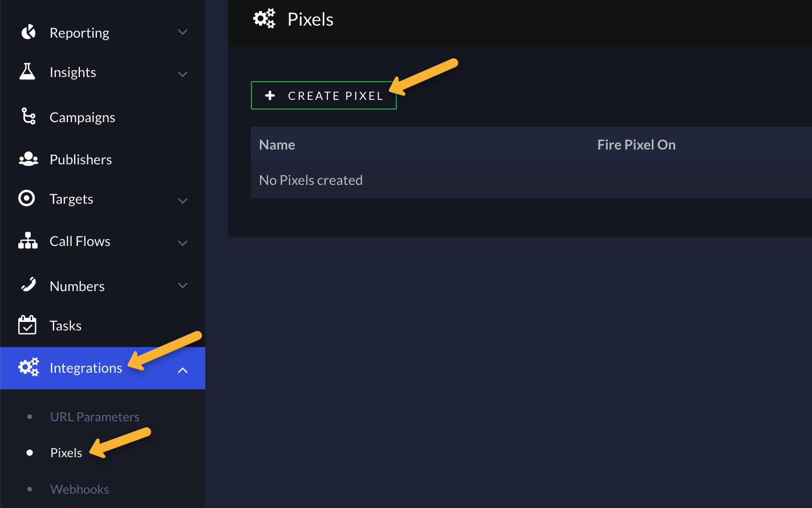Click the Reporting pie chart icon
This screenshot has width=812, height=508.
pyautogui.click(x=28, y=32)
